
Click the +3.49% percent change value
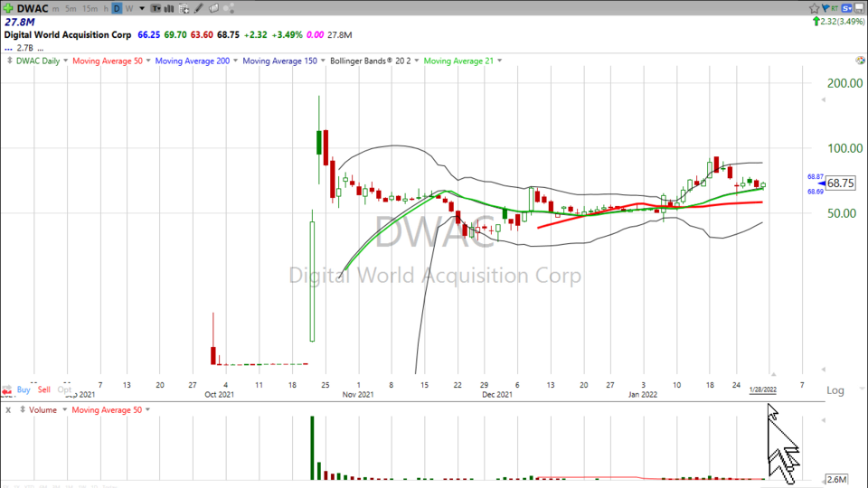[x=287, y=35]
